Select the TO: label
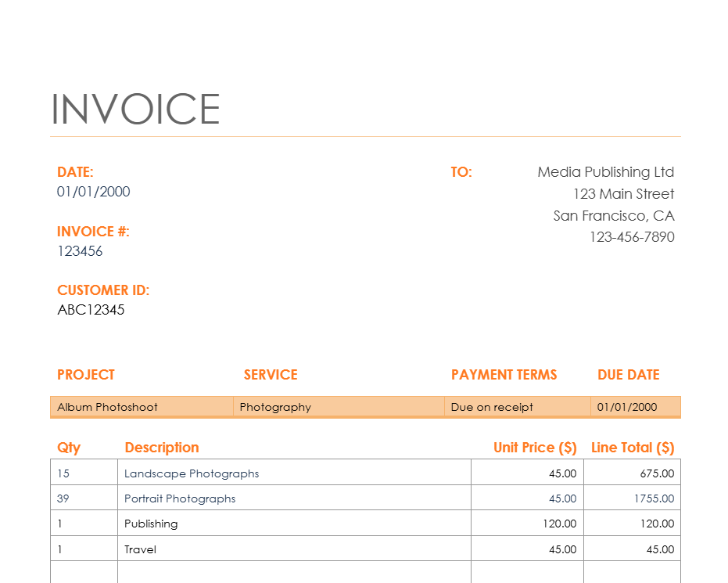Viewport: 728px width, 583px height. (x=461, y=172)
